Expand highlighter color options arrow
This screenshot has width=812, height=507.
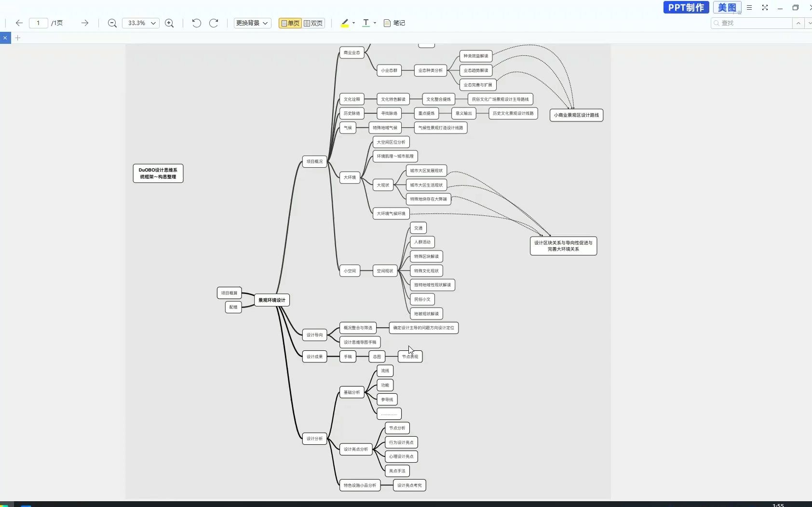coord(353,23)
